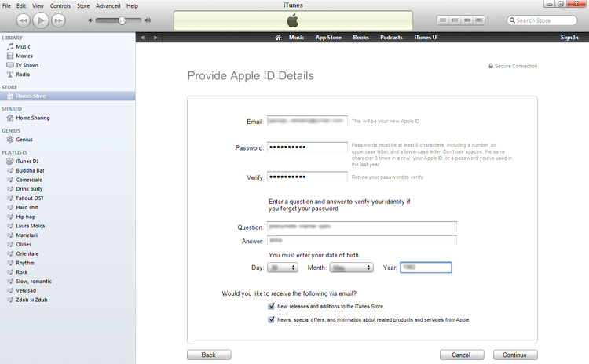Switch to Podcasts store tab

click(391, 38)
